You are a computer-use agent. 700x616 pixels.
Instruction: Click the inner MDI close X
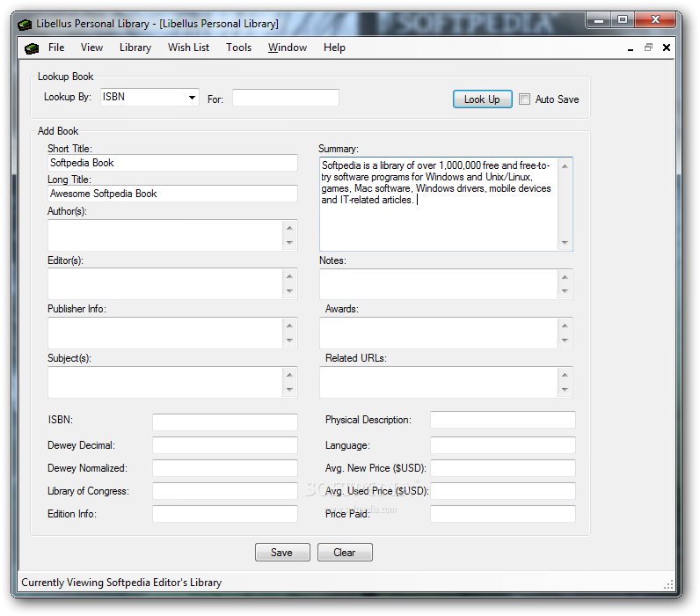tap(667, 48)
